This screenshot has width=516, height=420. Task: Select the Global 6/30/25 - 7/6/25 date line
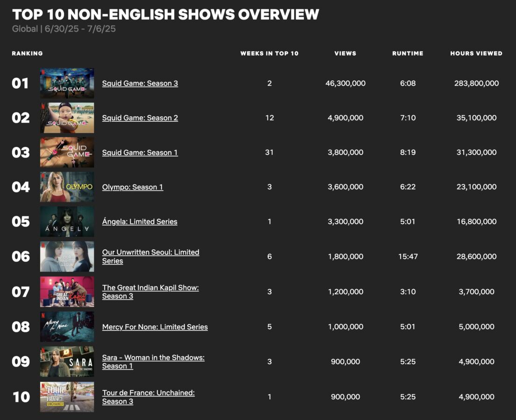64,29
